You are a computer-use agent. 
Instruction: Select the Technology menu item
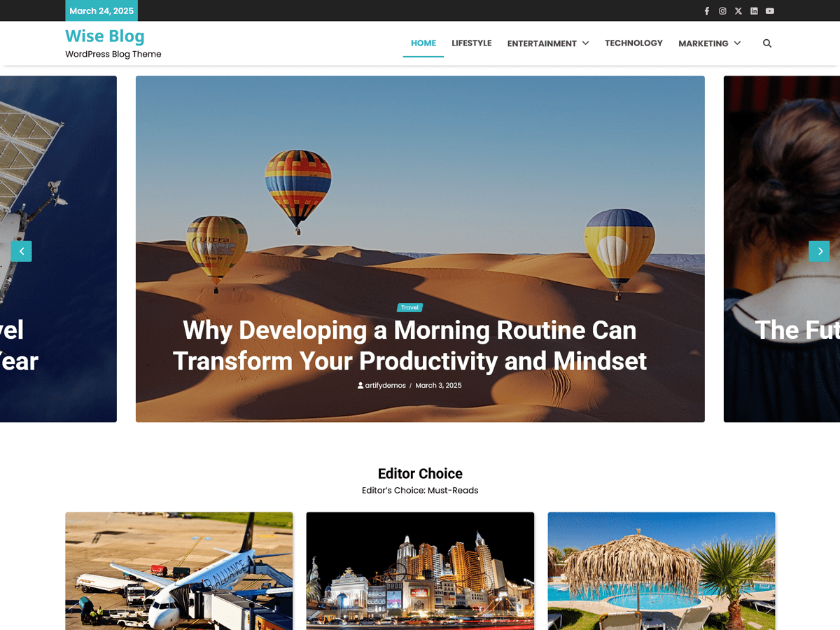pos(633,43)
